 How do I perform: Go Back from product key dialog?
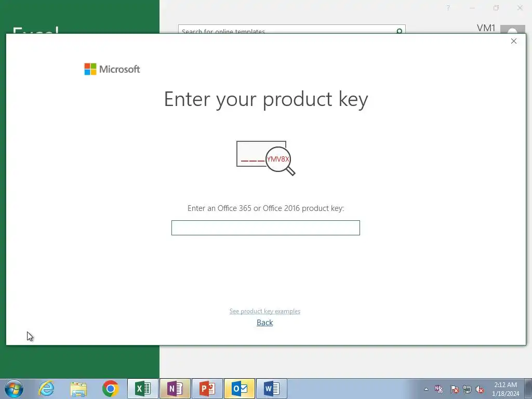(264, 322)
